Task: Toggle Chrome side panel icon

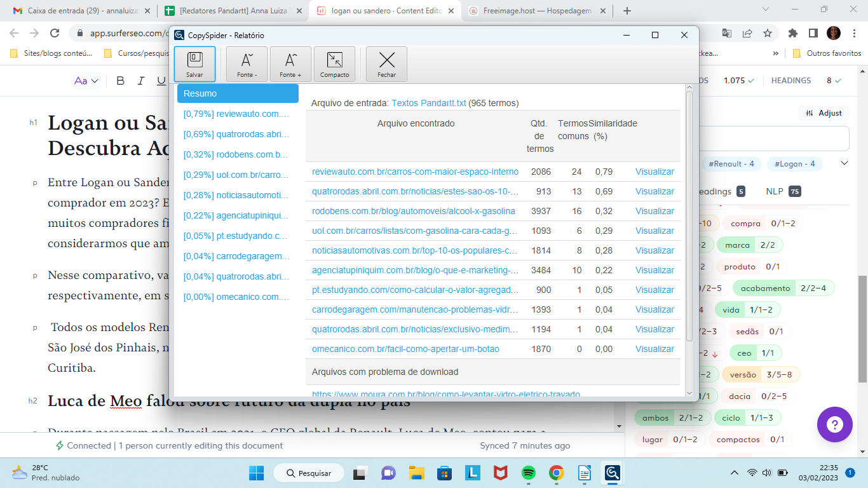Action: pyautogui.click(x=813, y=33)
